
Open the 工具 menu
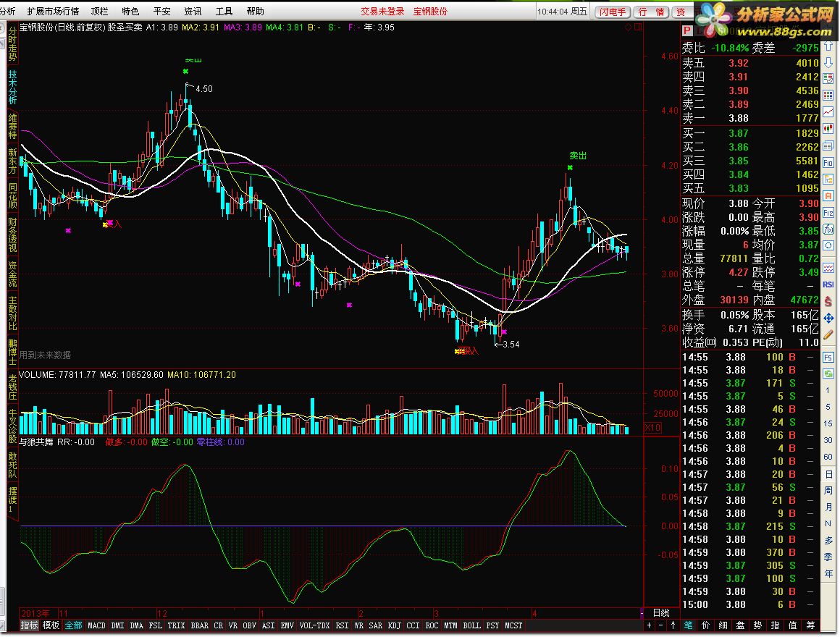click(224, 12)
